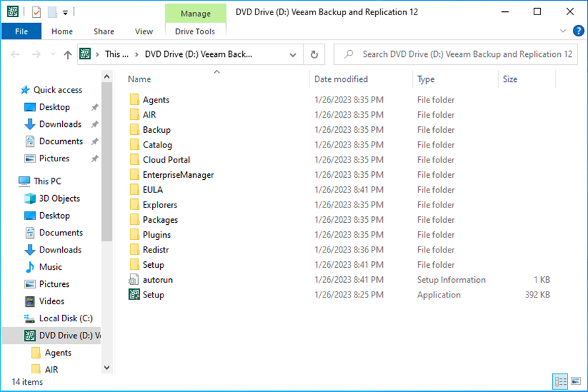Open pinned Downloads under Quick access

click(60, 124)
